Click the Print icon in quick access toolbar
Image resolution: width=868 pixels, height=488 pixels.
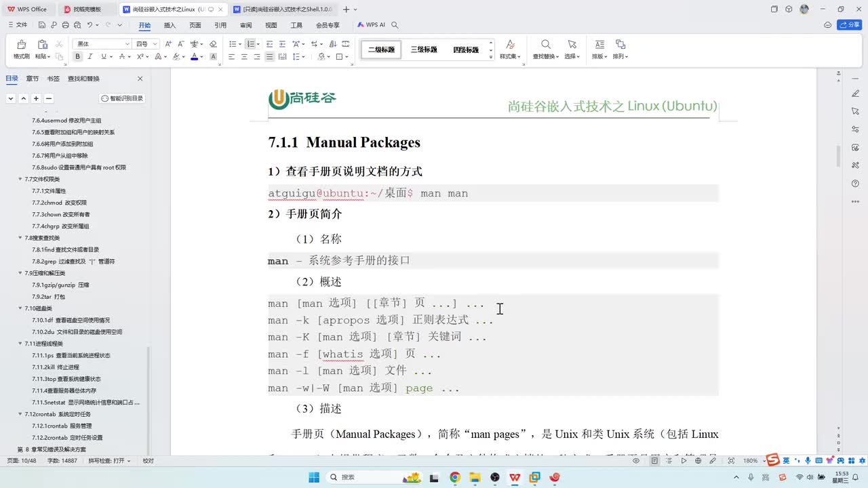[65, 25]
